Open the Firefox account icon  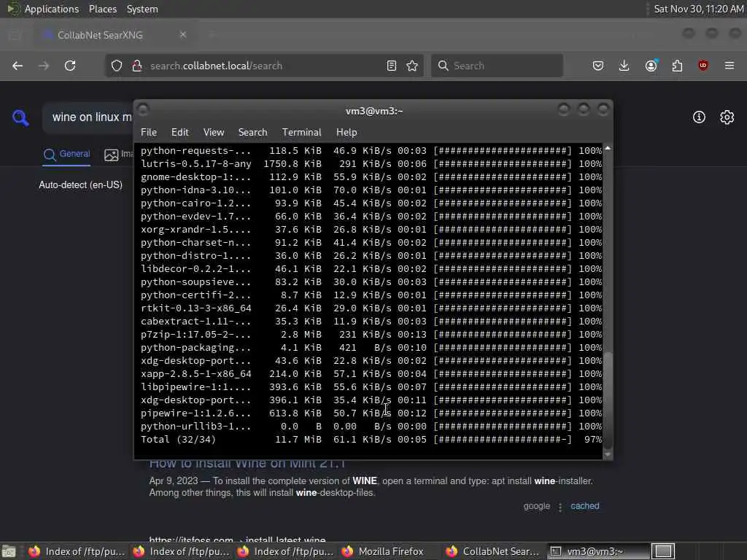[651, 66]
